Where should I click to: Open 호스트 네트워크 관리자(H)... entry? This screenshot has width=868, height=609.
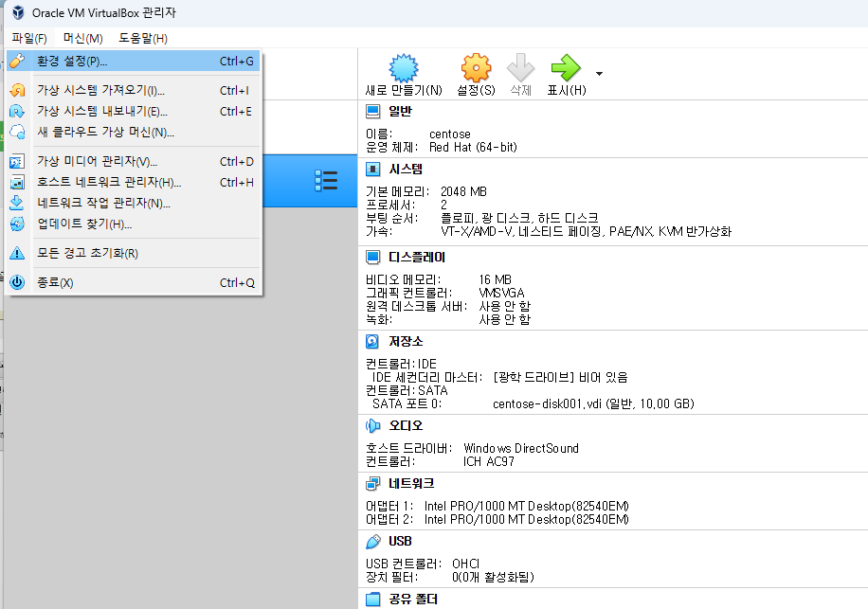[x=134, y=182]
